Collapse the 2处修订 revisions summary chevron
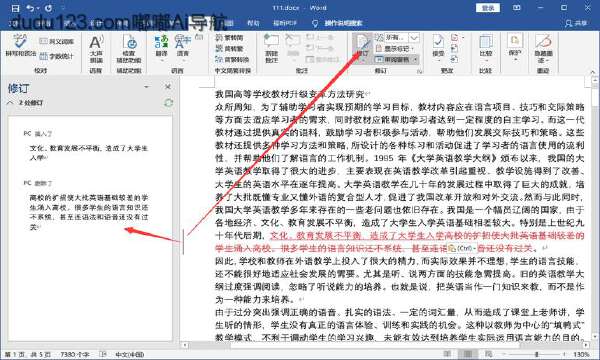This screenshot has width=600, height=360. coord(10,103)
